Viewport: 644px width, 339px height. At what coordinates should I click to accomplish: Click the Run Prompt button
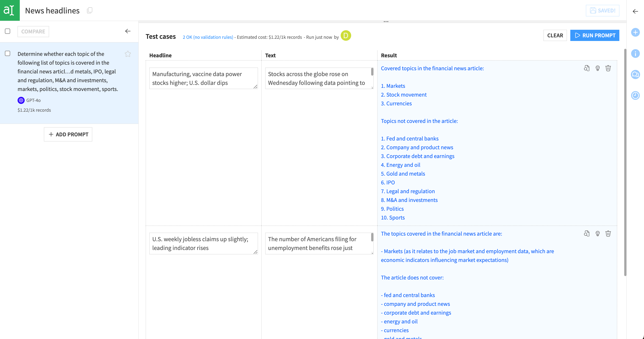click(x=594, y=35)
